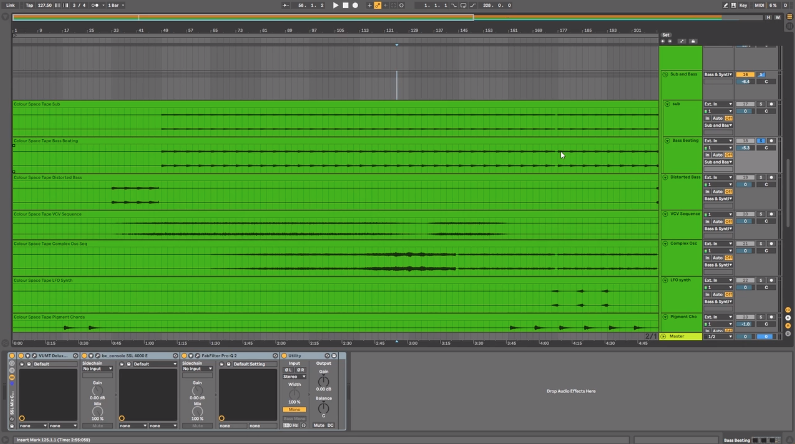
Task: Start playback with the Play button
Action: 335,5
